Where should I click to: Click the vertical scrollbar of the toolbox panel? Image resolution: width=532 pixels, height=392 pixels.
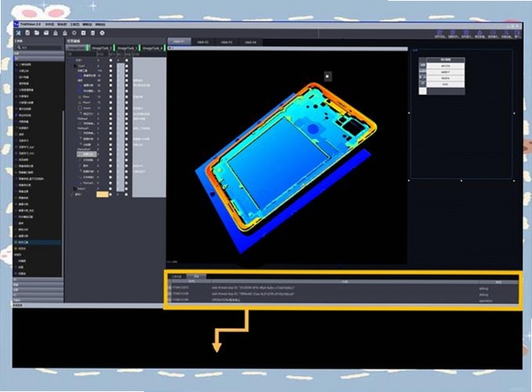point(62,193)
